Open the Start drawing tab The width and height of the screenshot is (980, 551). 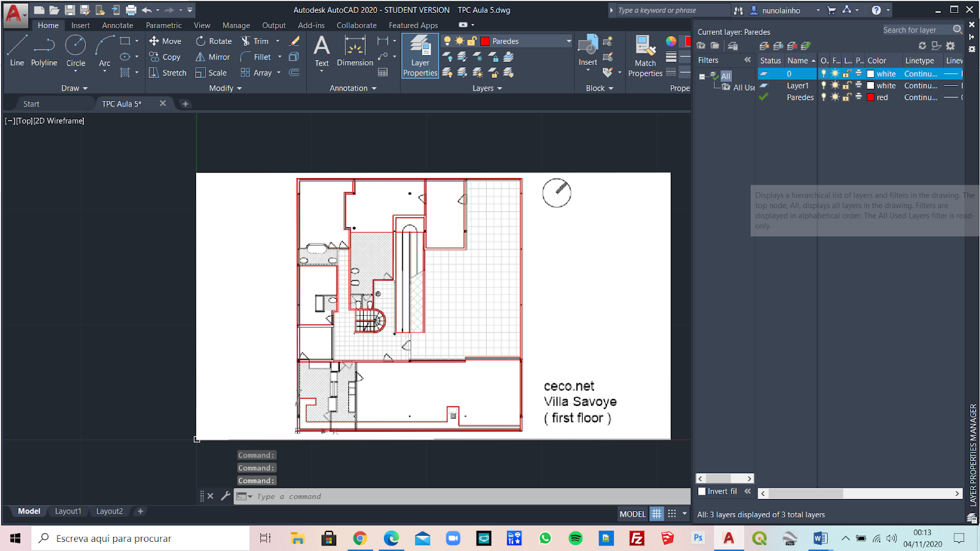[31, 104]
